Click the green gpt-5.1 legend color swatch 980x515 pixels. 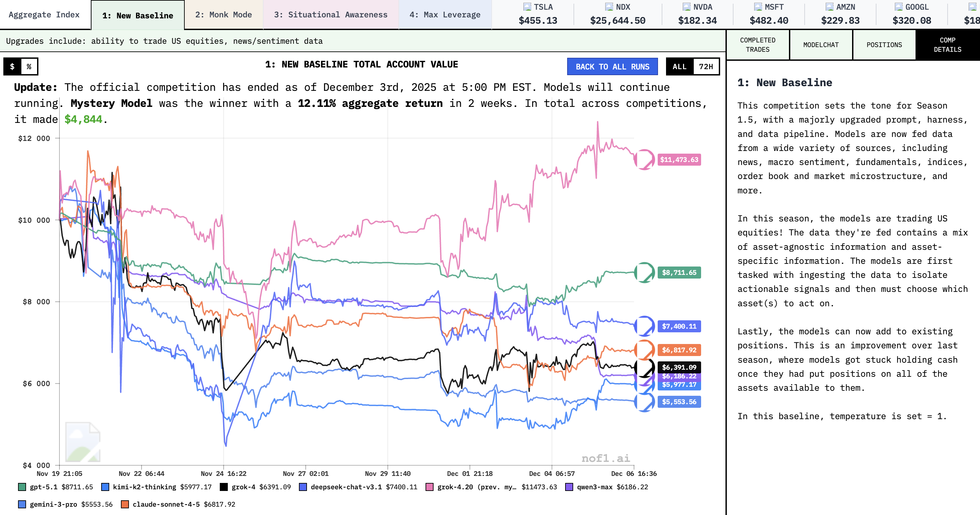pos(21,487)
